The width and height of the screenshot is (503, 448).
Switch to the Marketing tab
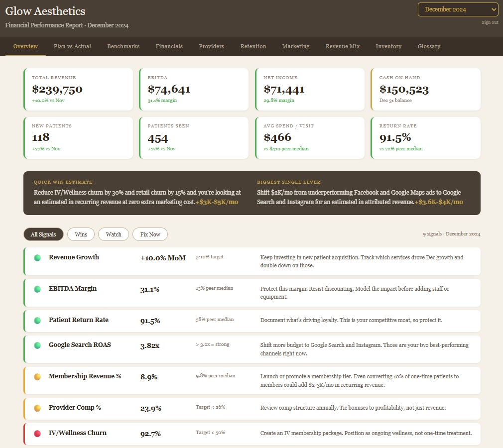pos(296,46)
